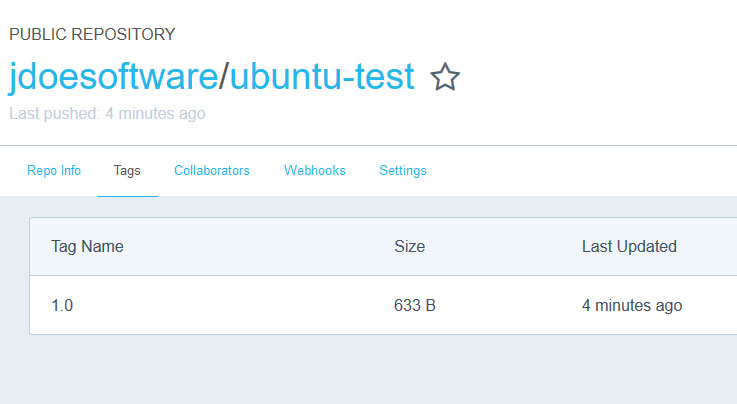Click the Size column header

click(409, 247)
